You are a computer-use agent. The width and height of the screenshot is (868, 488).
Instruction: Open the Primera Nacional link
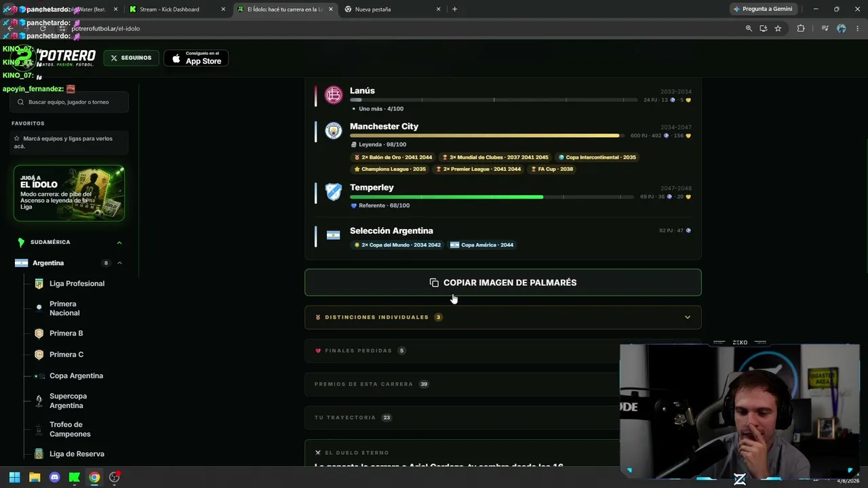coord(64,308)
